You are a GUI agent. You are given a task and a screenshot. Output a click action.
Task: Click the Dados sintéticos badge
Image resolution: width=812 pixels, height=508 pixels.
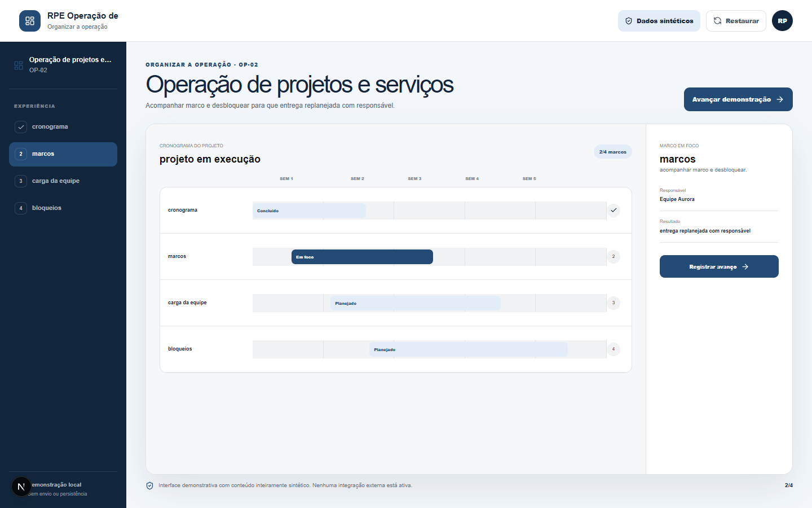659,21
